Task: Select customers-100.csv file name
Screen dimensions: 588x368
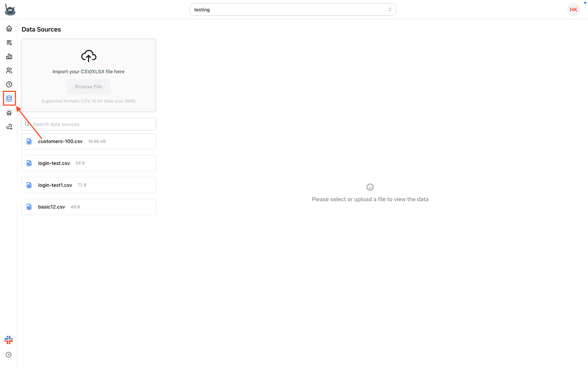Action: [60, 141]
